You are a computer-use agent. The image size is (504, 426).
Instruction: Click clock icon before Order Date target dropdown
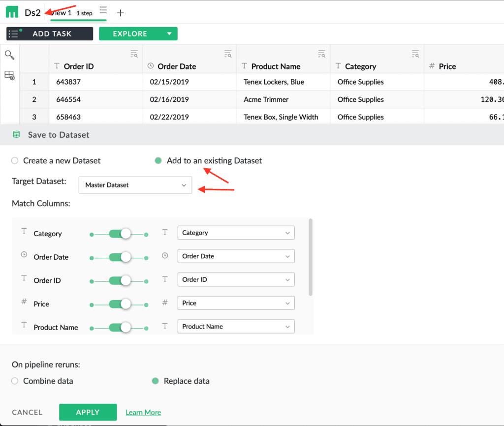point(165,255)
